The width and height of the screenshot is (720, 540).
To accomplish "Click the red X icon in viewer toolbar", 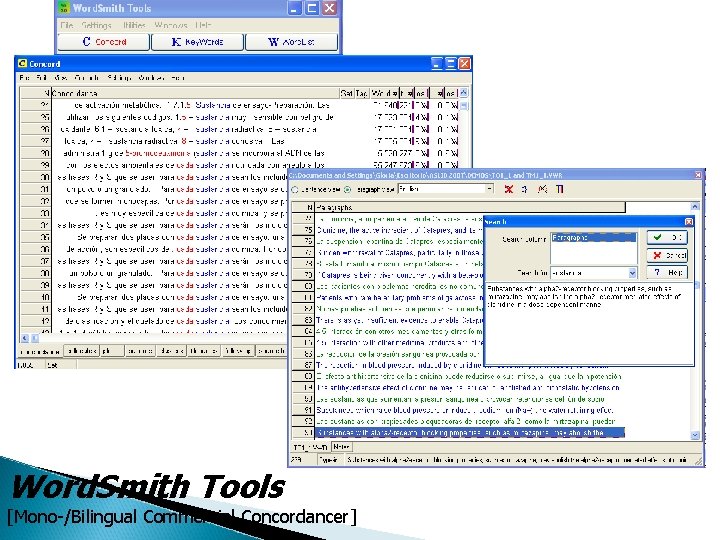I will (x=509, y=189).
